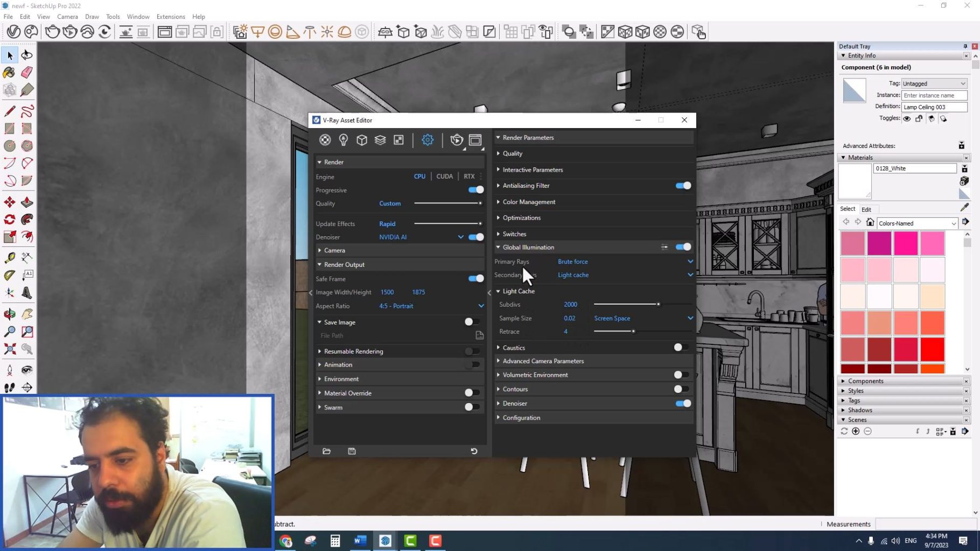Open the Window menu
This screenshot has width=980, height=551.
tap(138, 17)
